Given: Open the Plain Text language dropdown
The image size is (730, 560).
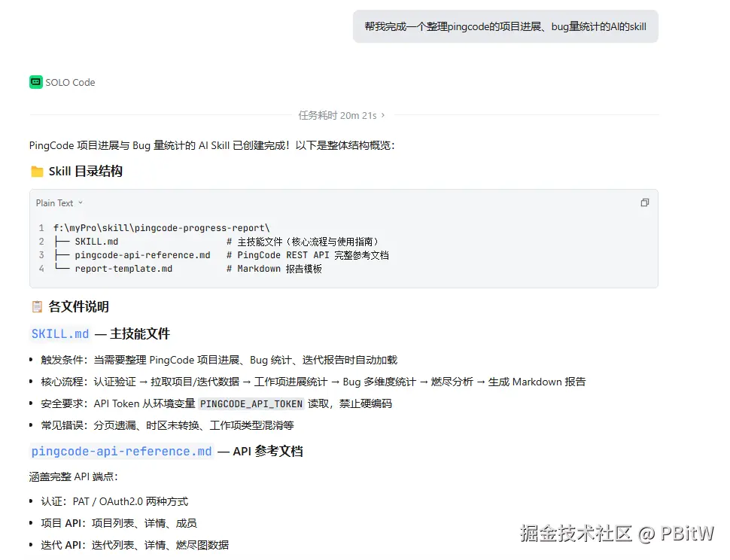Looking at the screenshot, I should [x=59, y=203].
